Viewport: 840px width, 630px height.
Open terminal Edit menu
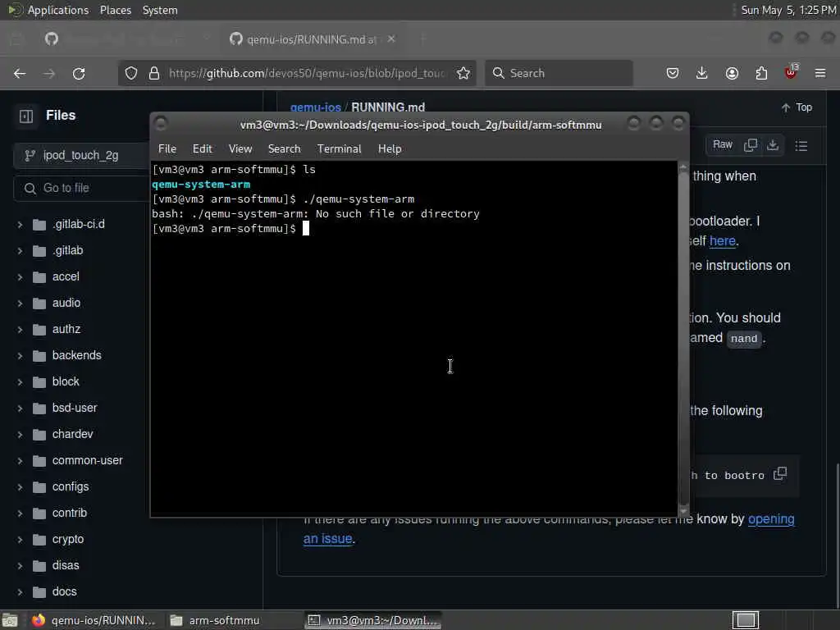(202, 149)
